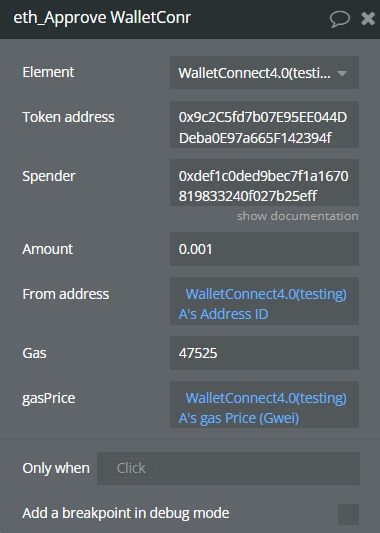The width and height of the screenshot is (380, 533).
Task: Click the Token address label
Action: coord(68,117)
